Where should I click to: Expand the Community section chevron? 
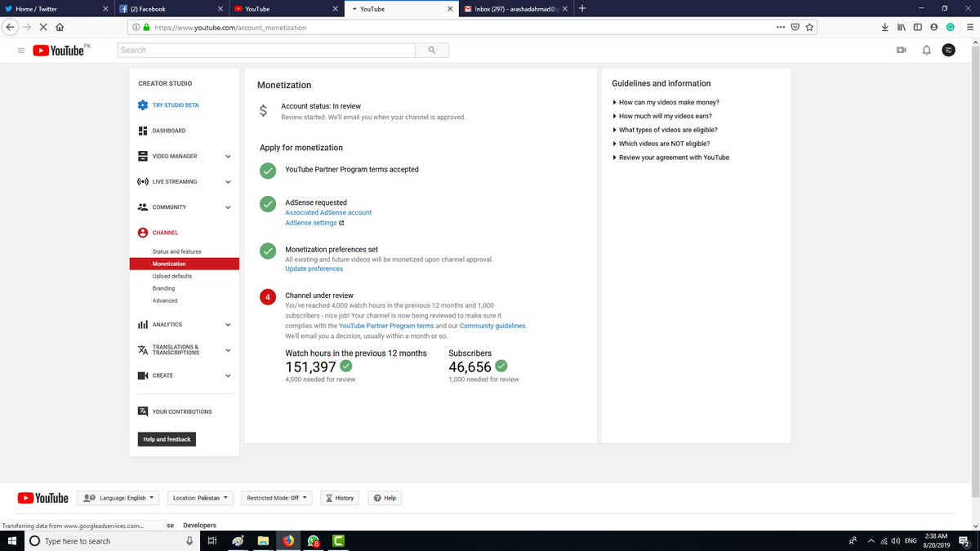[228, 207]
